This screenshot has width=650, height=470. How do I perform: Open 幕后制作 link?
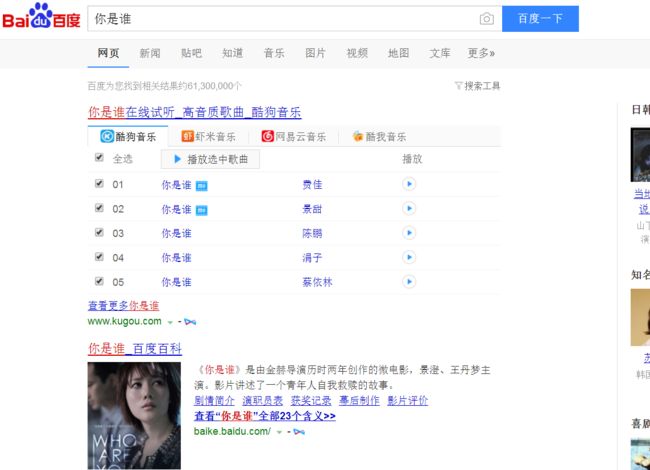click(359, 400)
